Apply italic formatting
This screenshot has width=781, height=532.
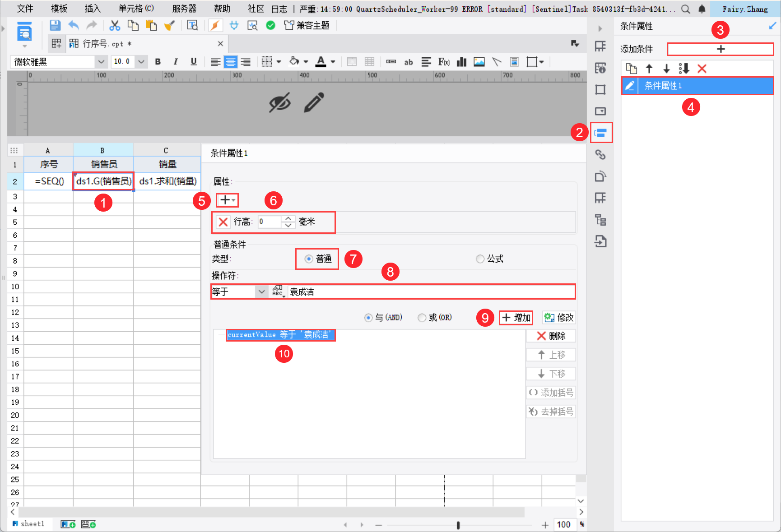(x=176, y=62)
